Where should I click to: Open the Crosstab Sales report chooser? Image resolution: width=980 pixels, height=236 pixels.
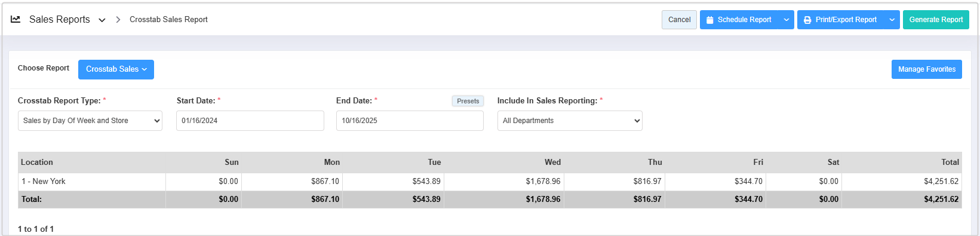[x=116, y=69]
